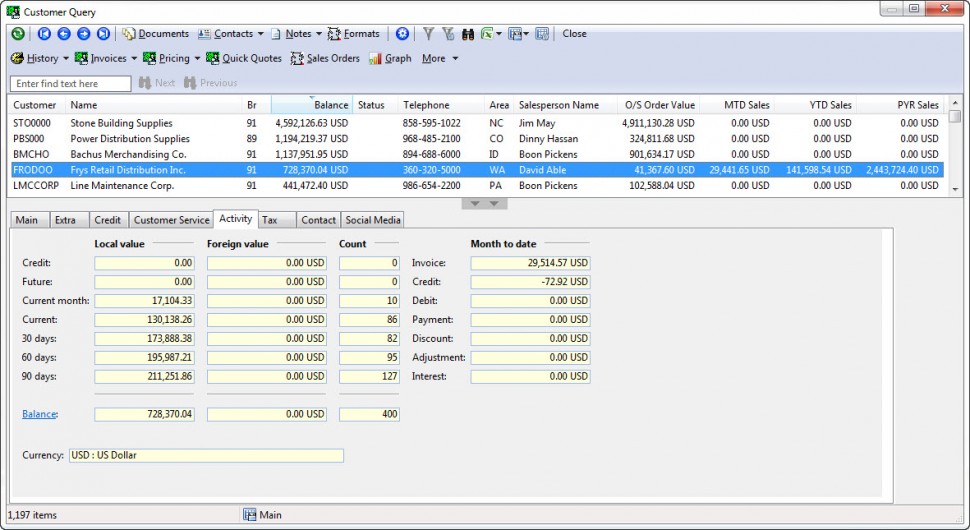The width and height of the screenshot is (970, 530).
Task: Expand the Notes dropdown arrow
Action: point(319,34)
